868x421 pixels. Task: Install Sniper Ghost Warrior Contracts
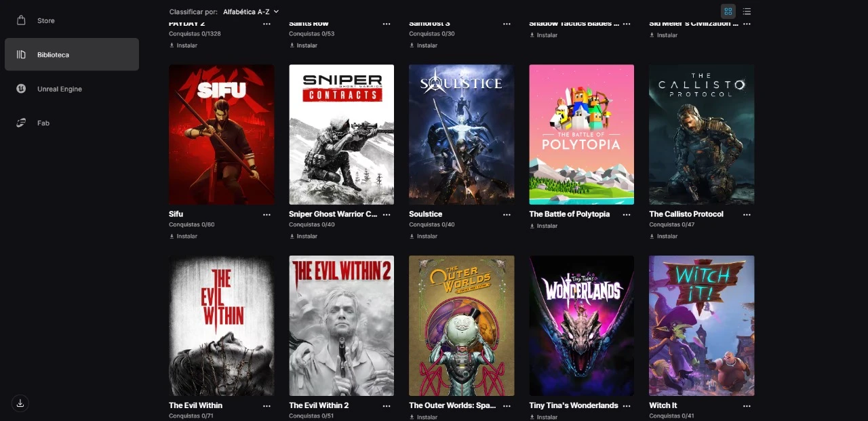tap(303, 236)
